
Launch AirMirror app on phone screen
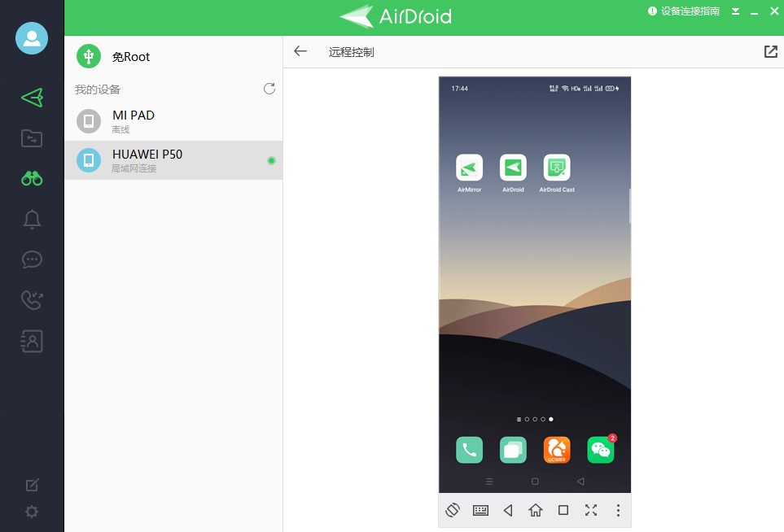click(469, 172)
